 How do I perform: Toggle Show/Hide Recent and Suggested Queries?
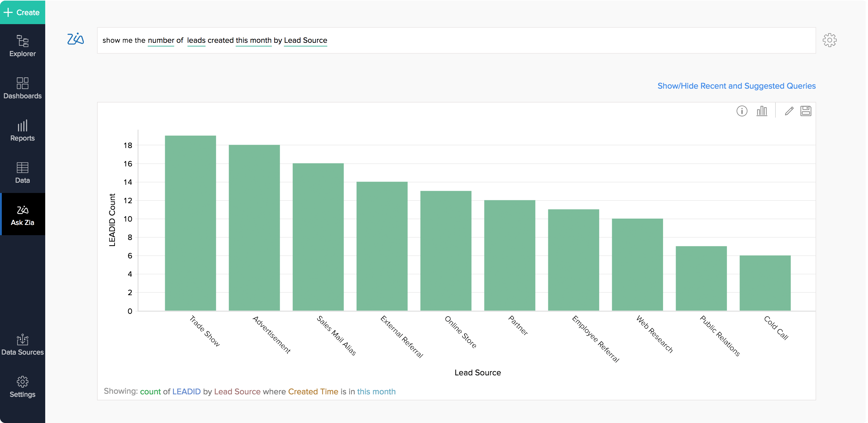pyautogui.click(x=736, y=86)
